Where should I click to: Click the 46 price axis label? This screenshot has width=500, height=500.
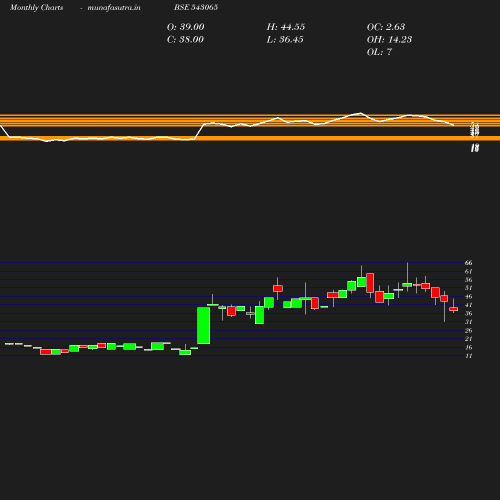[468, 297]
